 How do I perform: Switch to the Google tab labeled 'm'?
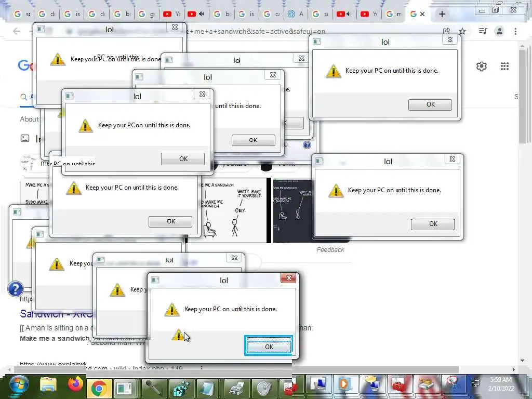coord(394,14)
